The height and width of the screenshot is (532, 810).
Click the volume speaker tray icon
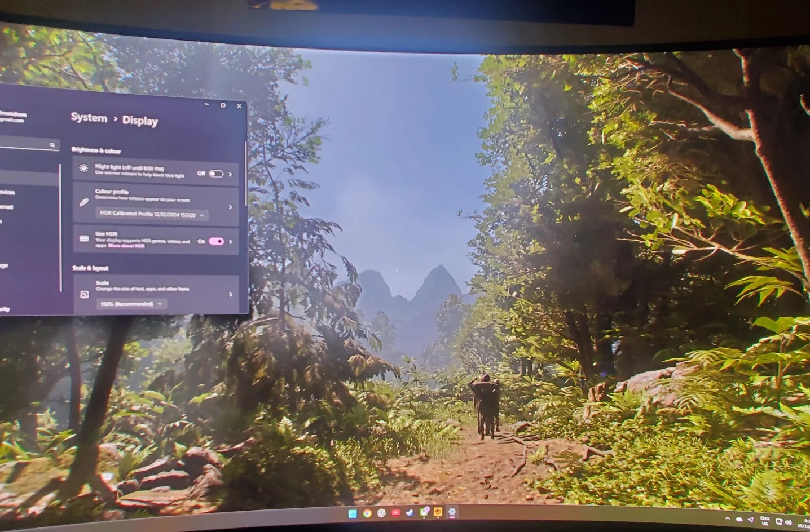click(789, 522)
